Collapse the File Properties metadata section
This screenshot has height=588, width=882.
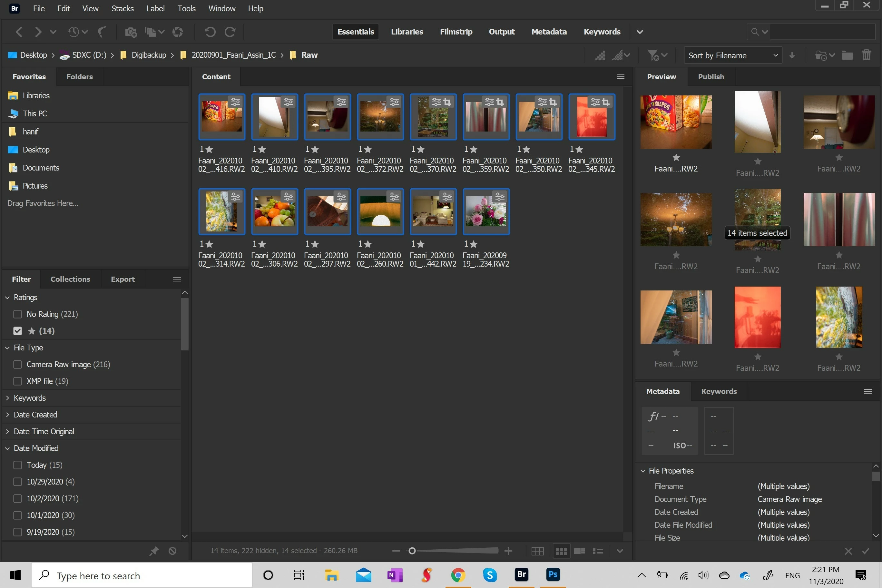pos(643,471)
